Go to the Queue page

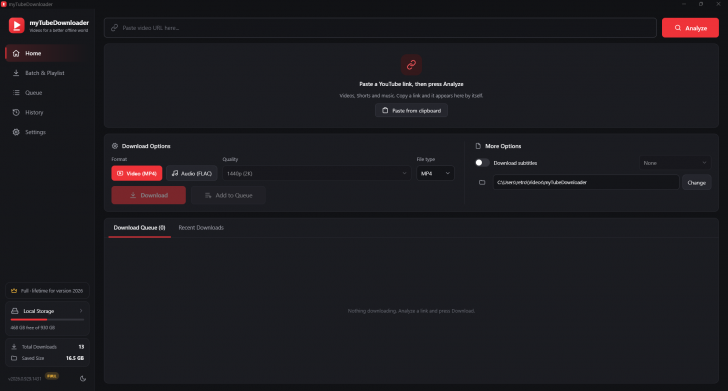pyautogui.click(x=47, y=93)
